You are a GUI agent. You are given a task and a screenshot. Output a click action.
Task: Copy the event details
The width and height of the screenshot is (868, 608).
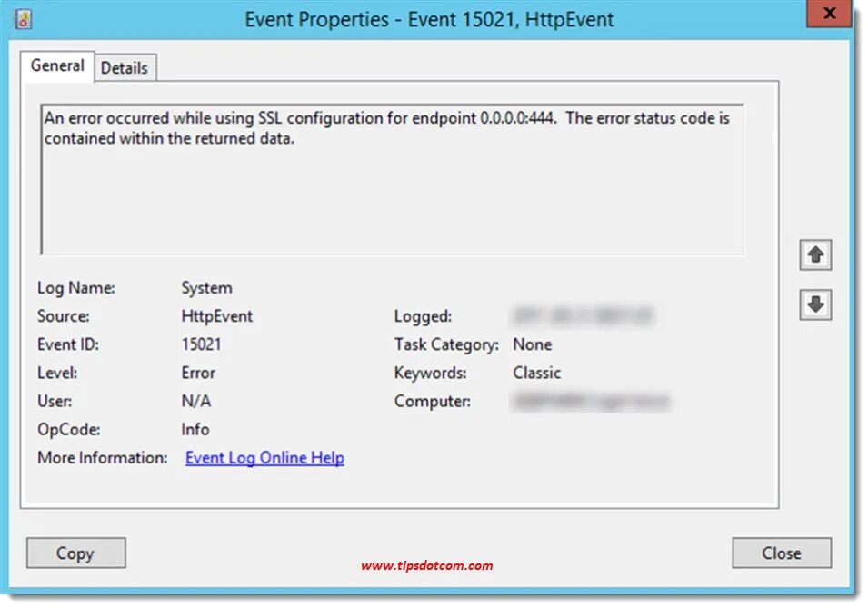click(75, 553)
